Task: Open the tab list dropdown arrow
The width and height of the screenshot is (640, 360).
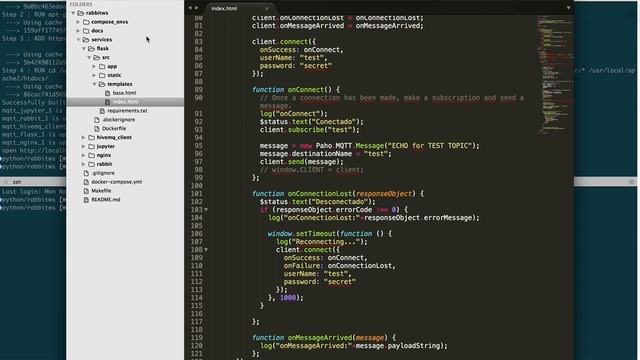Action: coord(568,8)
